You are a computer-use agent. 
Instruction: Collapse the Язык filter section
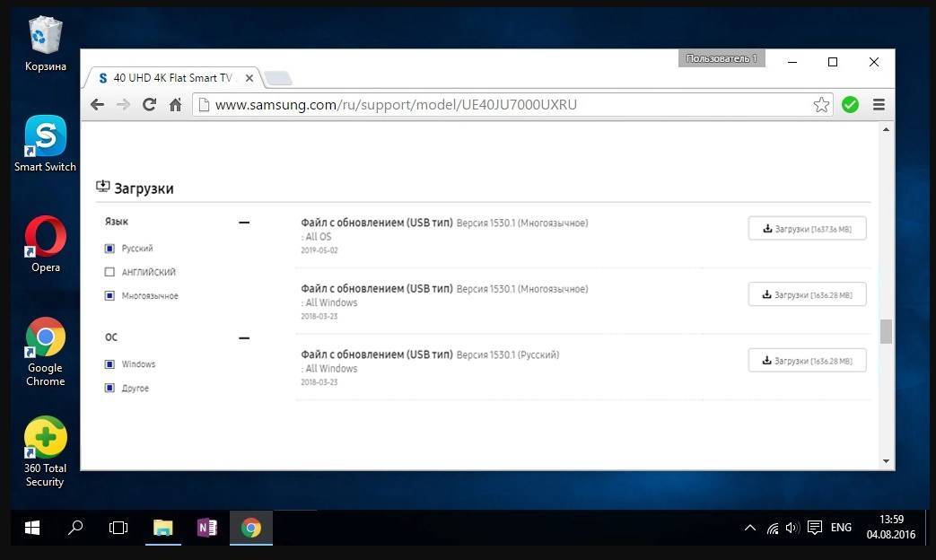tap(243, 222)
